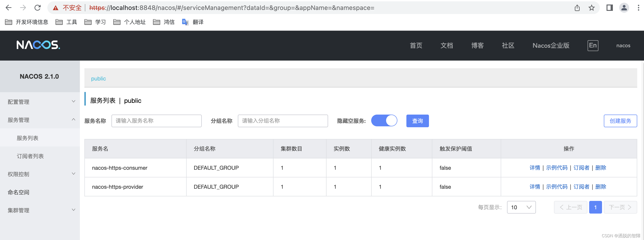Click the page 1 pagination button
Screen dimensions: 644x240
595,207
